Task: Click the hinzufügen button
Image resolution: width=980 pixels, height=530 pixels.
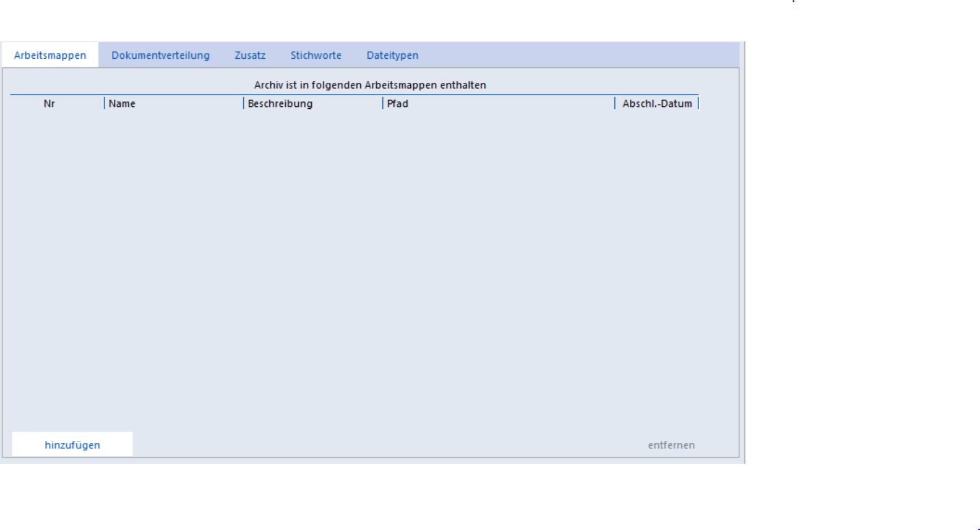Action: (72, 445)
